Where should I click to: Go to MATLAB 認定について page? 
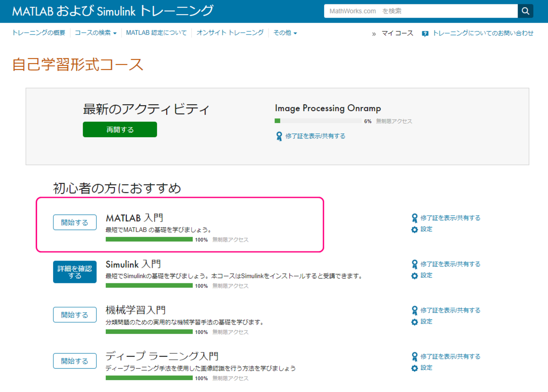(156, 33)
